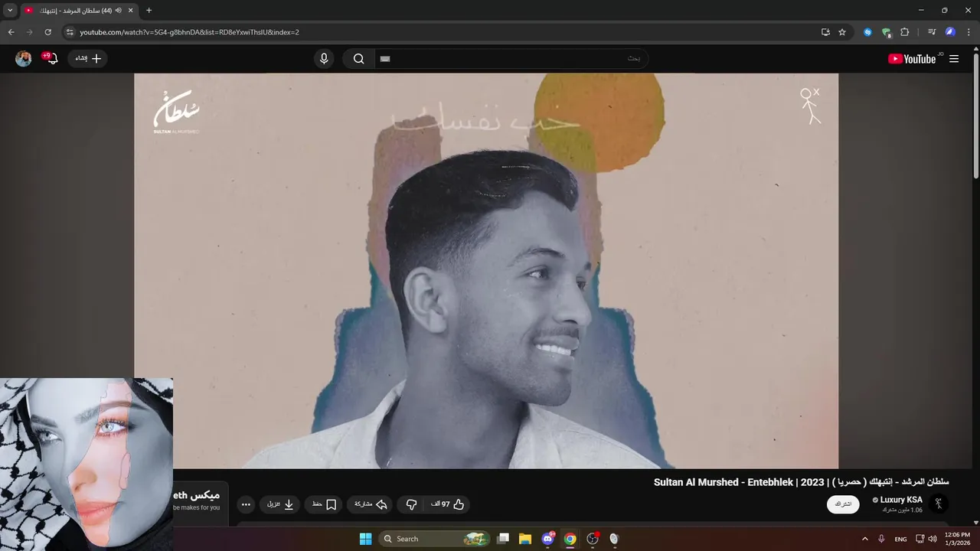The image size is (980, 551).
Task: Click the verified badge next to Luxury KSA
Action: (x=875, y=500)
